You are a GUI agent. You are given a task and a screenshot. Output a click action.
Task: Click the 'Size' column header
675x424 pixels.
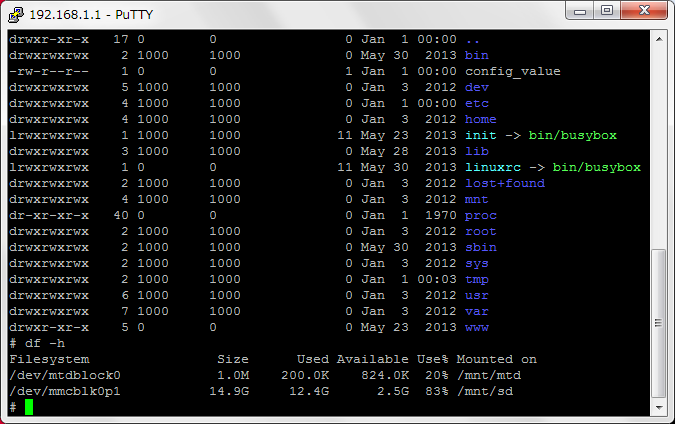(233, 359)
